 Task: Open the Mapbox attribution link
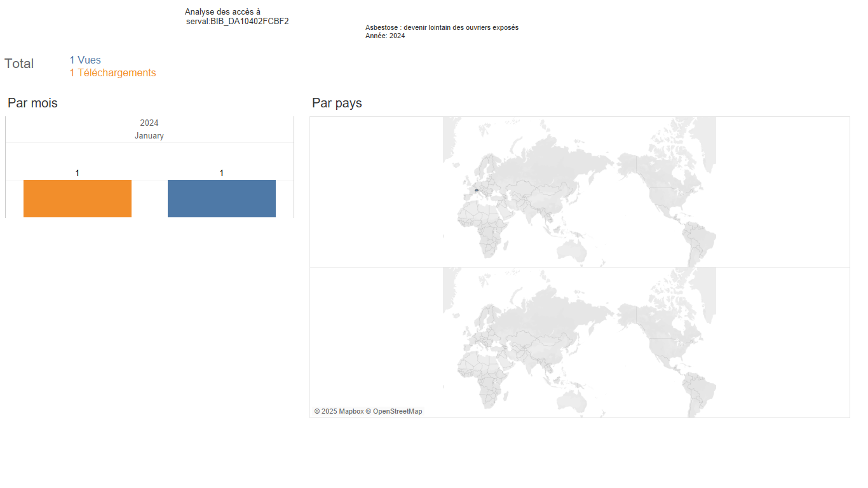339,411
